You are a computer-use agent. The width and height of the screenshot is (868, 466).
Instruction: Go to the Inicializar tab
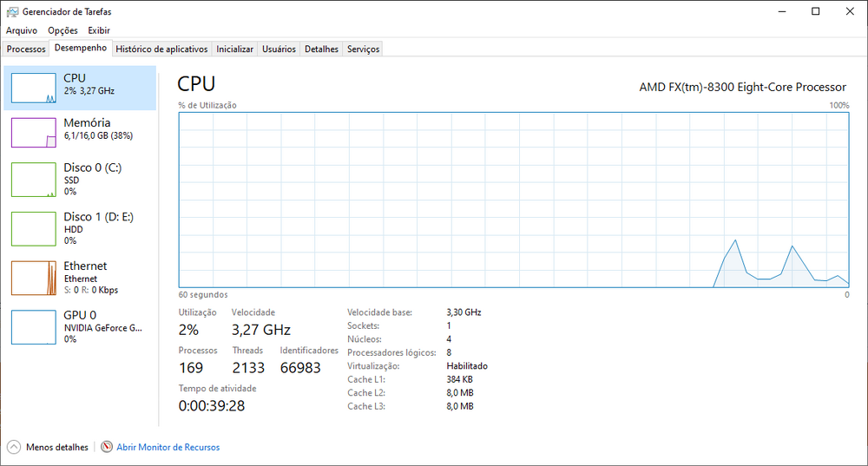click(234, 49)
